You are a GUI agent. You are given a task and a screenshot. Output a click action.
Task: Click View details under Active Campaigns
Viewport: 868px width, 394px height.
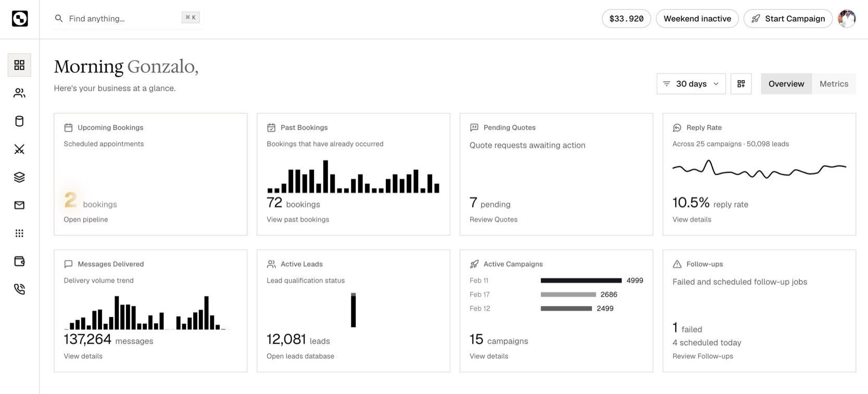tap(489, 356)
